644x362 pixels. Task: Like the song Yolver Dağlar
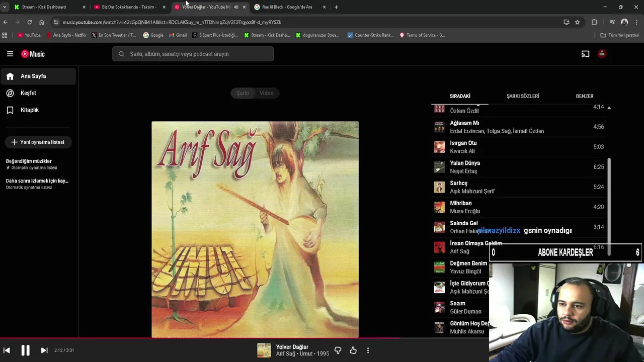tap(353, 350)
